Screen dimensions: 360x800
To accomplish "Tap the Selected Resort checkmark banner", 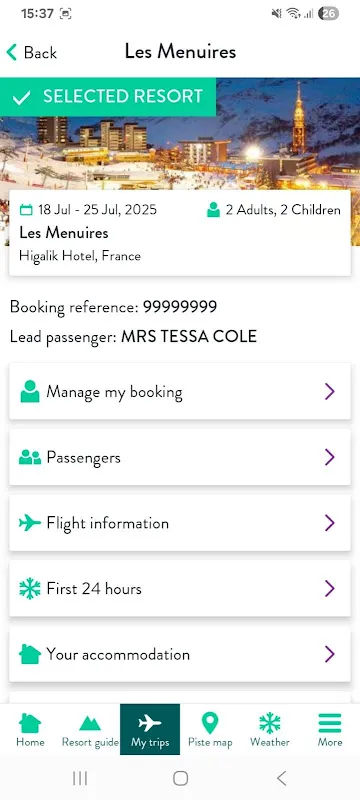I will [108, 97].
